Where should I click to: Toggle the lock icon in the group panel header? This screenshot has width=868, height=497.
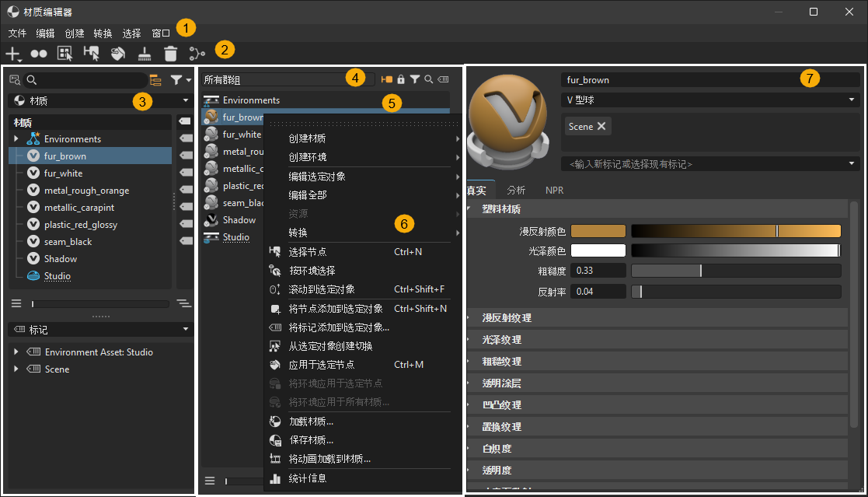click(401, 80)
